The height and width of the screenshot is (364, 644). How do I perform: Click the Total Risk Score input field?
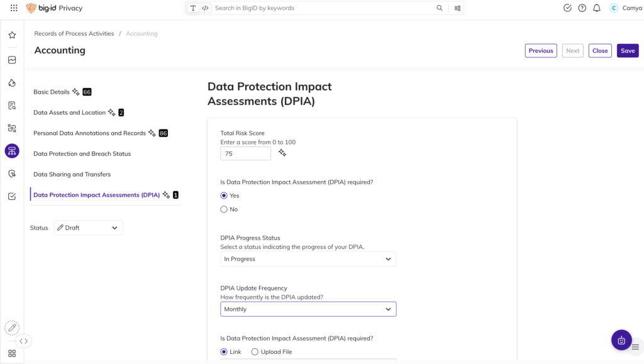point(246,153)
